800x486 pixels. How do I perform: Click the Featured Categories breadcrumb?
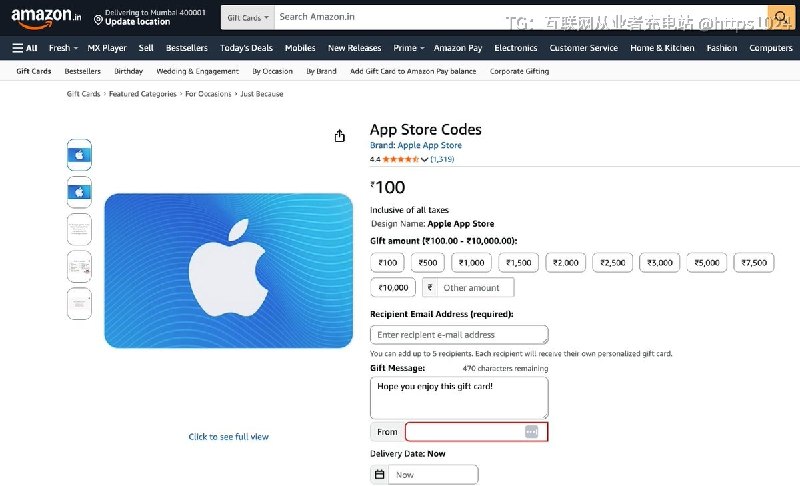[142, 94]
